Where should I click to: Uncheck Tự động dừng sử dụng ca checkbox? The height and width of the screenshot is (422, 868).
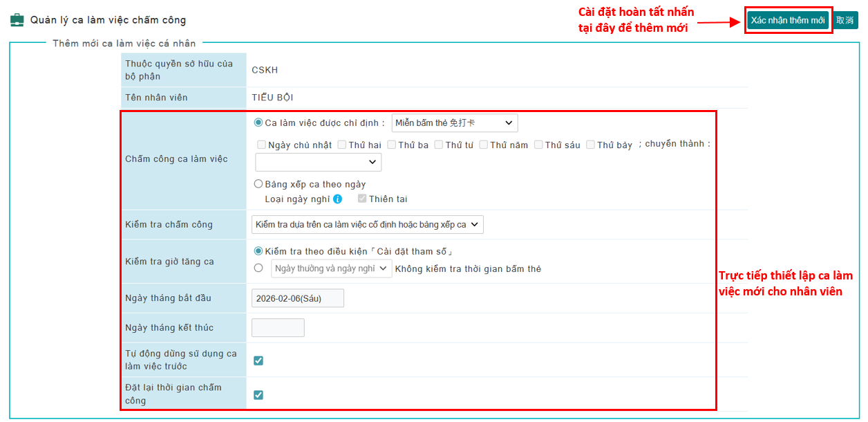258,360
